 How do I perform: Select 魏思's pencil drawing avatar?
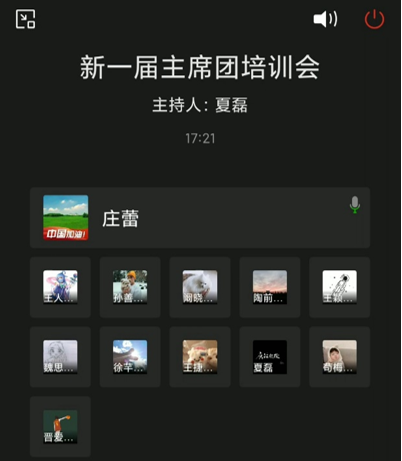(x=60, y=357)
